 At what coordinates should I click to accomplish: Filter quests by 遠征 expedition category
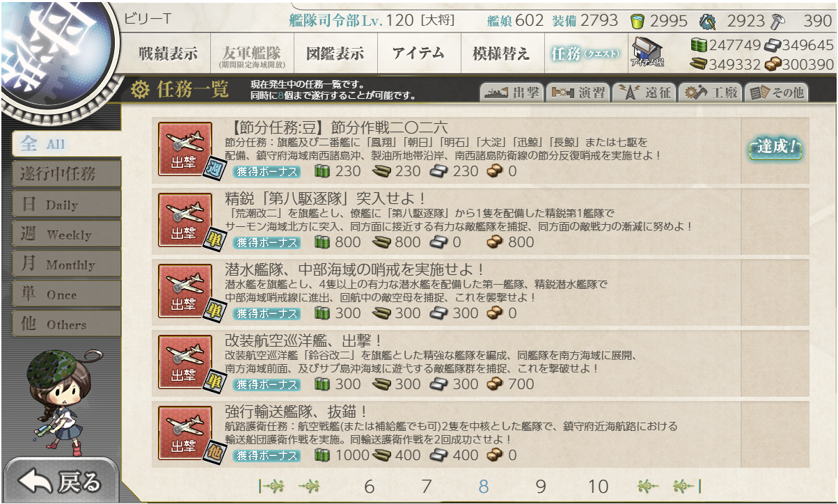pos(643,92)
